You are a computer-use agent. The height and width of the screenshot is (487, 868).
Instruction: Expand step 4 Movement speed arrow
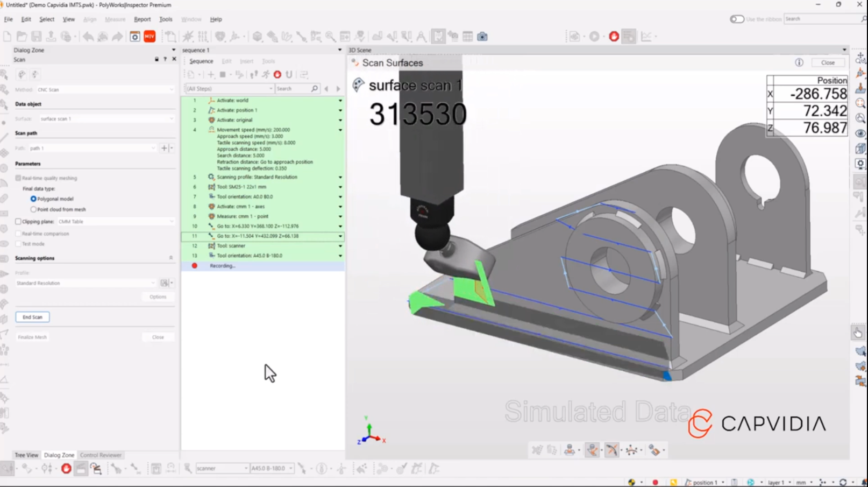tap(340, 130)
